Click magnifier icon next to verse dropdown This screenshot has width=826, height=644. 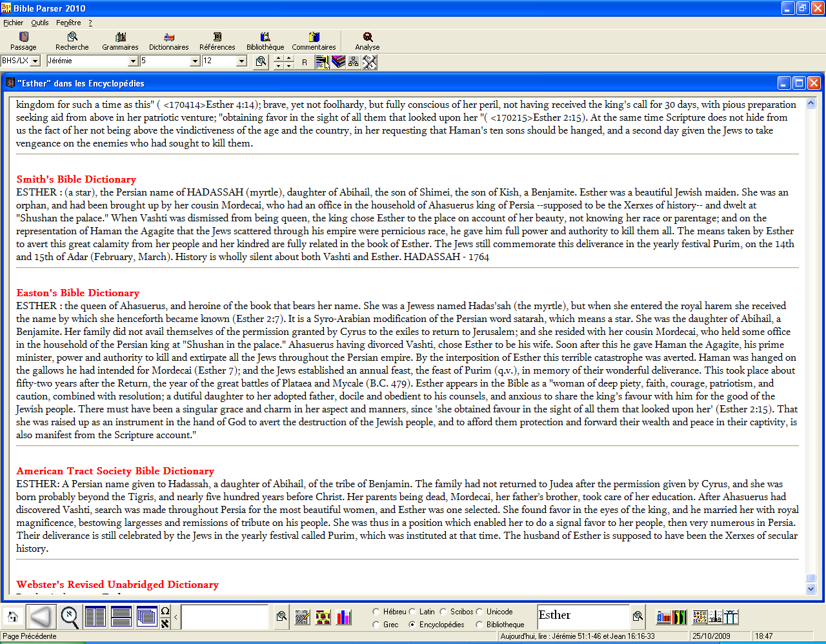(261, 61)
